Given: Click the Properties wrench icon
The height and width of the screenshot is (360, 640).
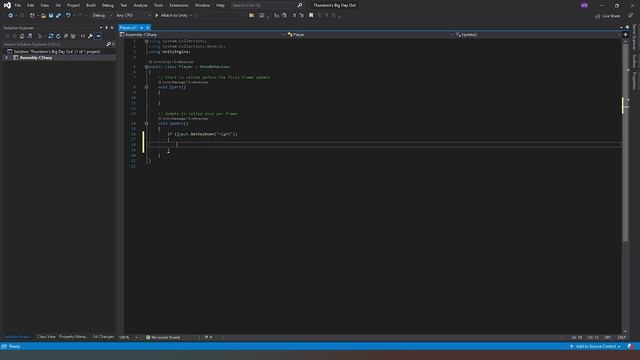Looking at the screenshot, I should [91, 36].
